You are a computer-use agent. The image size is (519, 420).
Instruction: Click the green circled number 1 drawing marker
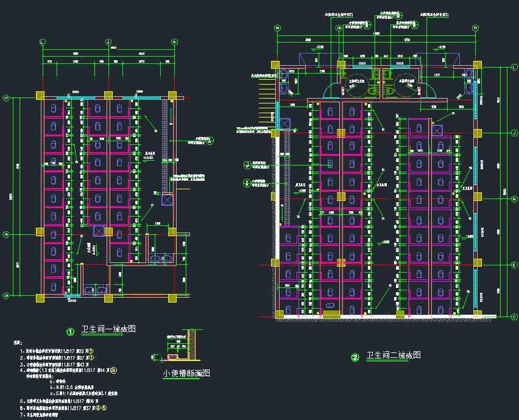(x=71, y=332)
